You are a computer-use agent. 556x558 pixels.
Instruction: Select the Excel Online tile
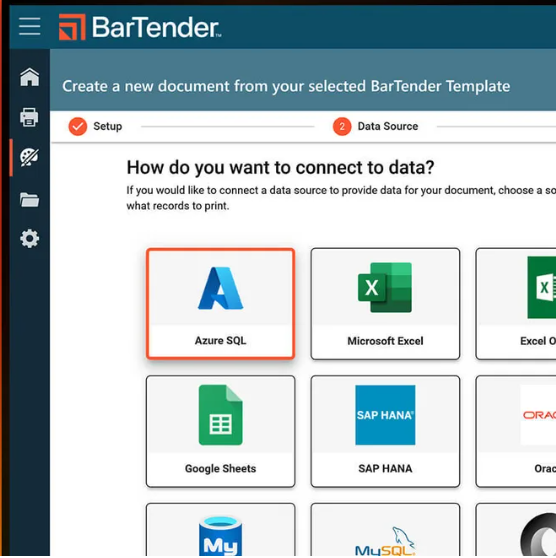coord(516,304)
